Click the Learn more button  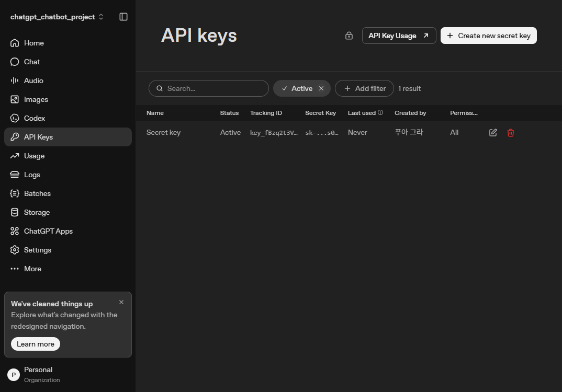tap(36, 344)
